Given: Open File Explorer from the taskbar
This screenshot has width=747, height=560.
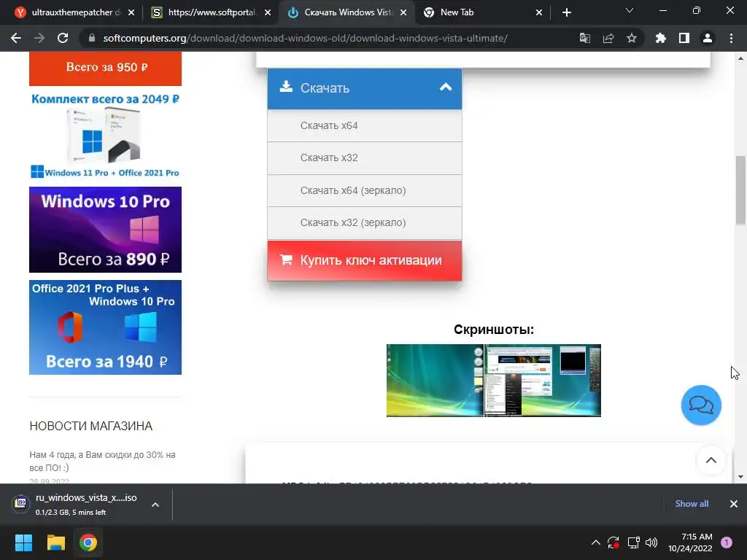Looking at the screenshot, I should point(55,542).
